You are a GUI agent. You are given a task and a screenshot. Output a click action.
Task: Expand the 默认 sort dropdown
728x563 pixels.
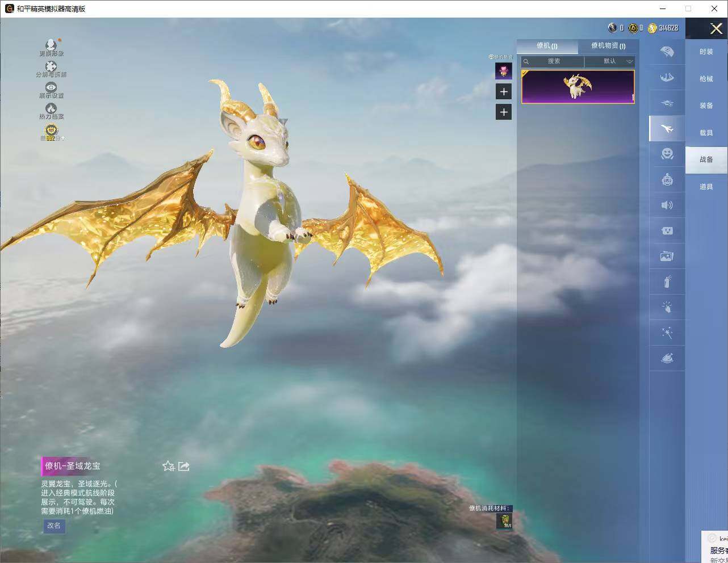click(x=610, y=61)
